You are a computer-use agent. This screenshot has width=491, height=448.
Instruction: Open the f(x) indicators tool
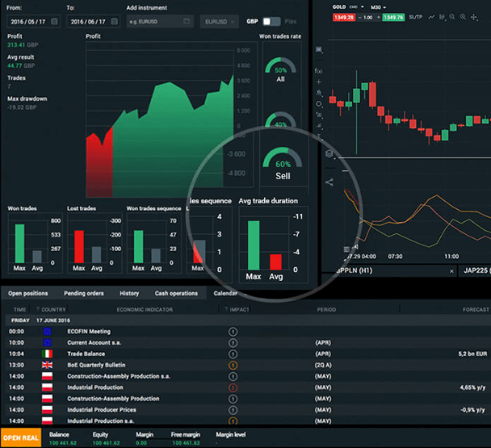pos(318,71)
